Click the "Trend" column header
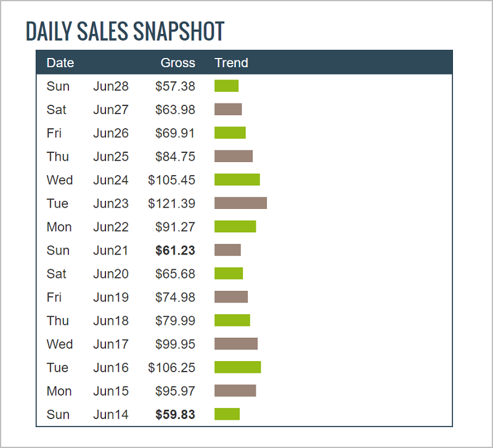The width and height of the screenshot is (493, 448). pyautogui.click(x=231, y=63)
